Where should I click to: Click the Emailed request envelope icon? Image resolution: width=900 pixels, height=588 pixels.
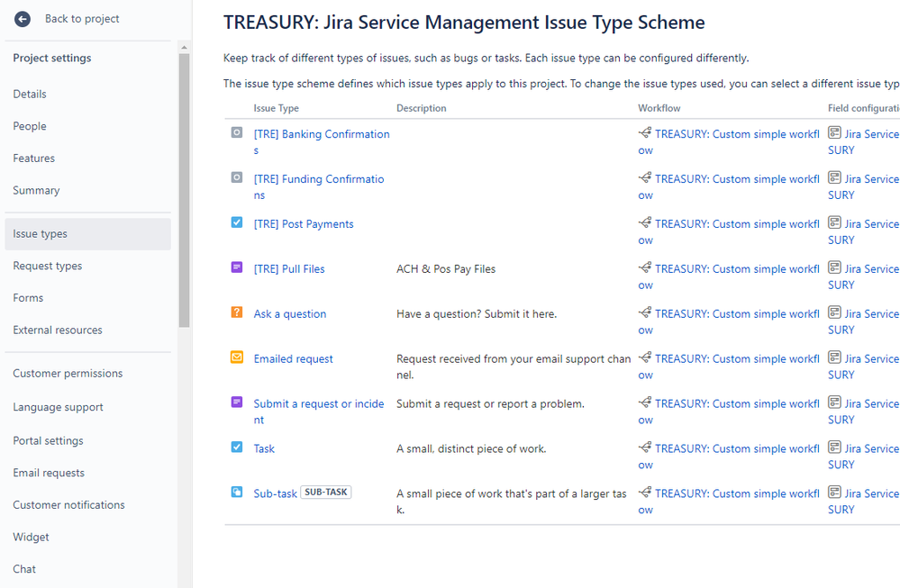pos(236,357)
